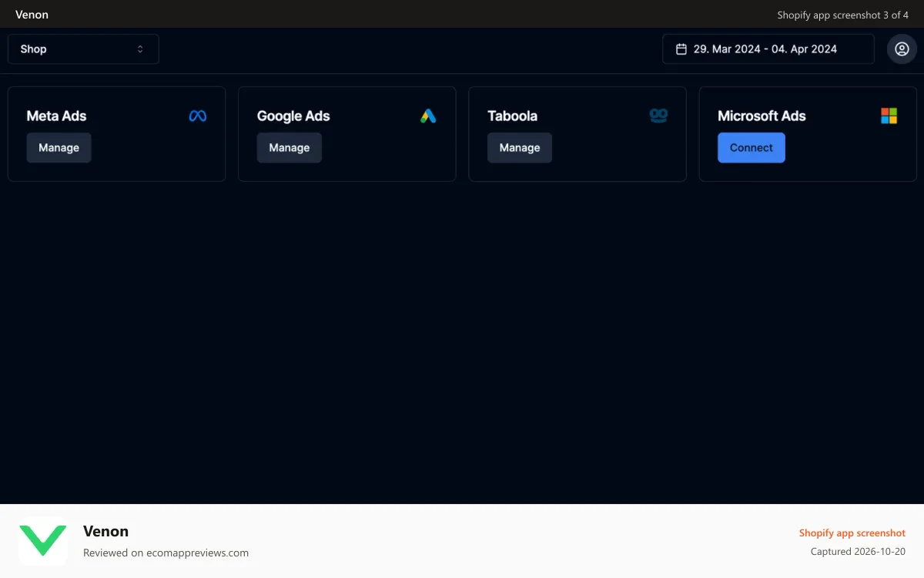The height and width of the screenshot is (578, 924).
Task: Open the date range 29. Mar 2024 picker
Action: click(768, 49)
